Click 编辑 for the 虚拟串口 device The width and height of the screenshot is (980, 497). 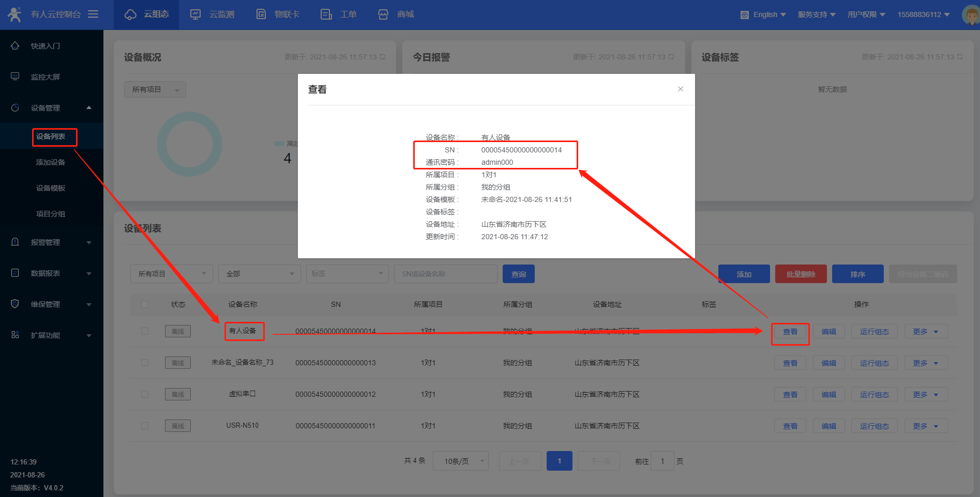tap(828, 395)
